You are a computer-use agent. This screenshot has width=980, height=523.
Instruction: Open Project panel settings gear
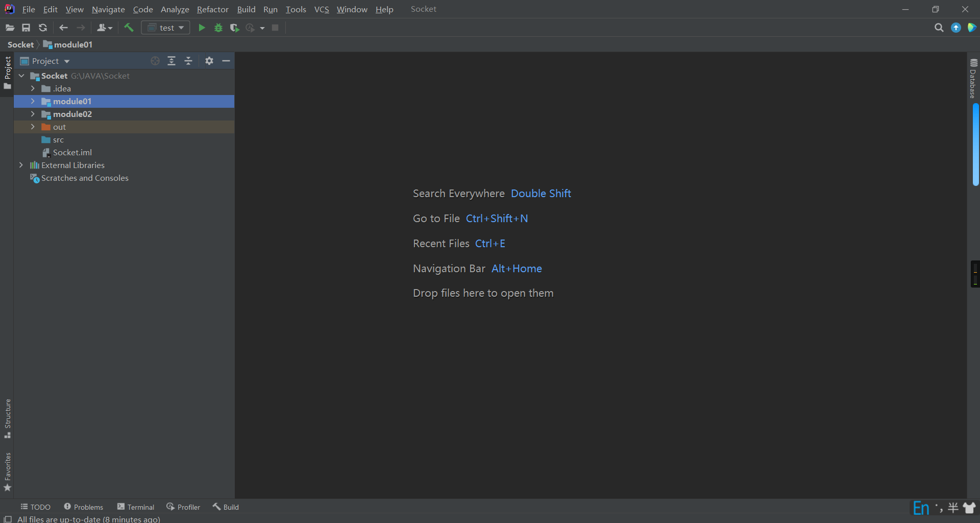click(x=209, y=61)
